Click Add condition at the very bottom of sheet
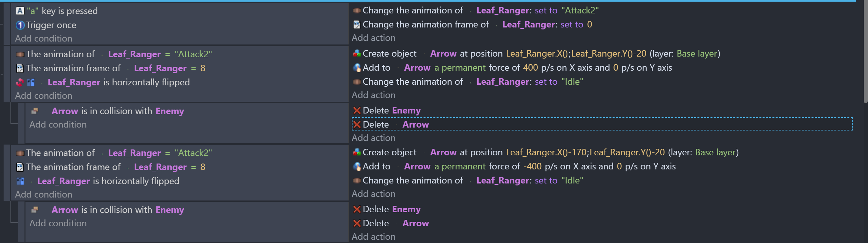Screen dimensions: 868x243 pyautogui.click(x=57, y=223)
